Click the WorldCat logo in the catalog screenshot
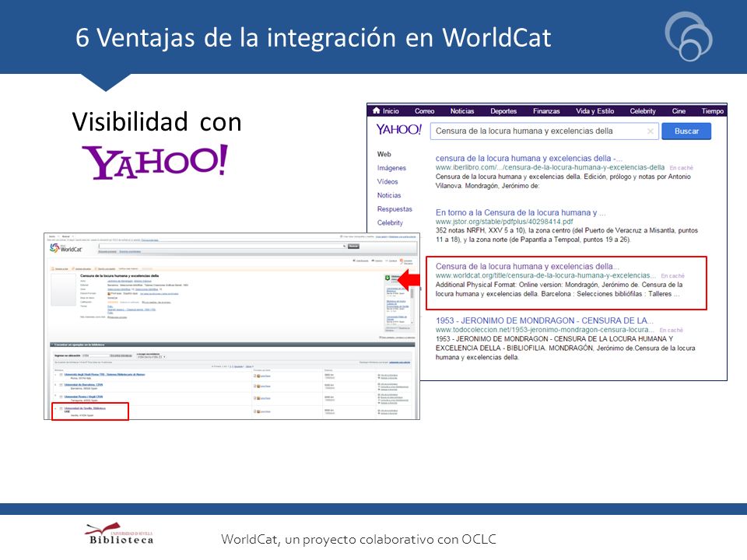The image size is (747, 560). [65, 249]
